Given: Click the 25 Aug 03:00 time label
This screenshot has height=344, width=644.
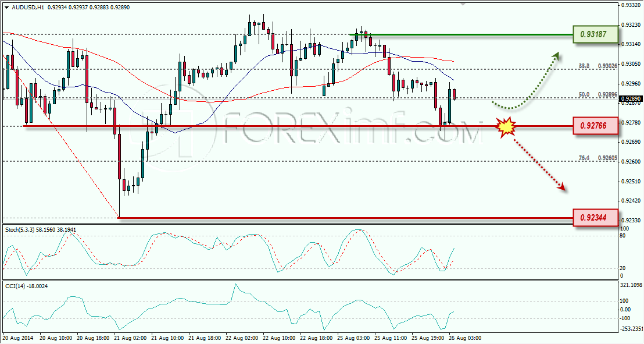Looking at the screenshot, I should point(353,338).
